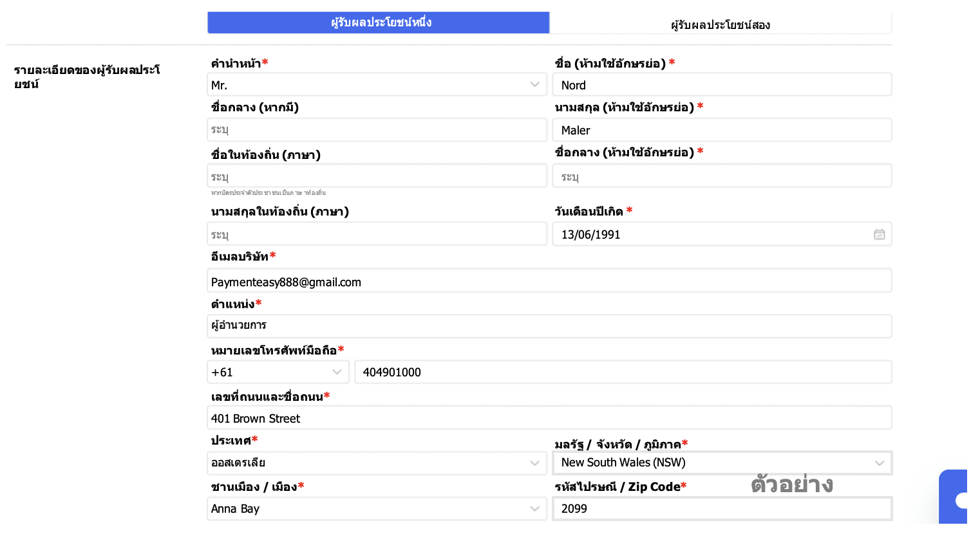Open the คำนำหน้า dropdown showing Mr.
This screenshot has width=980, height=534.
pos(377,84)
